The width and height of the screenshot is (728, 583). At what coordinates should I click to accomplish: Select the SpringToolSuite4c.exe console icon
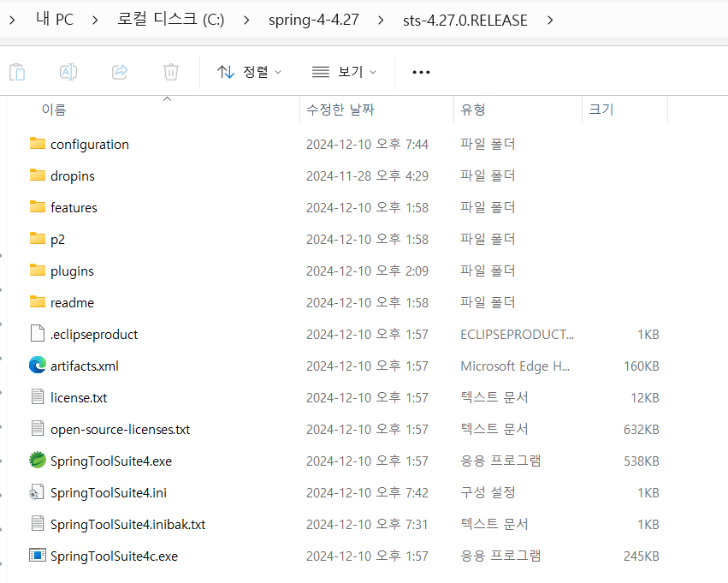37,555
